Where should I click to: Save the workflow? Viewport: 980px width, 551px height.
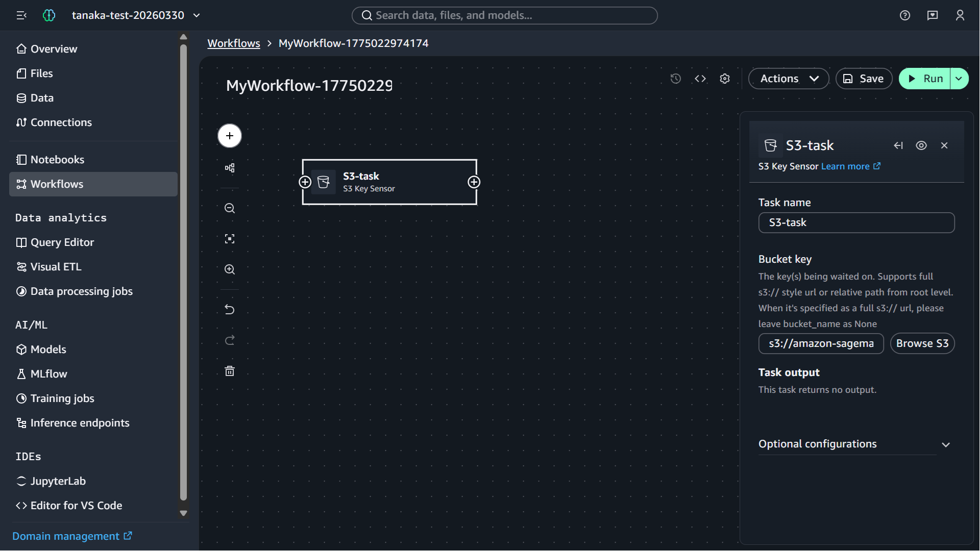(x=864, y=79)
